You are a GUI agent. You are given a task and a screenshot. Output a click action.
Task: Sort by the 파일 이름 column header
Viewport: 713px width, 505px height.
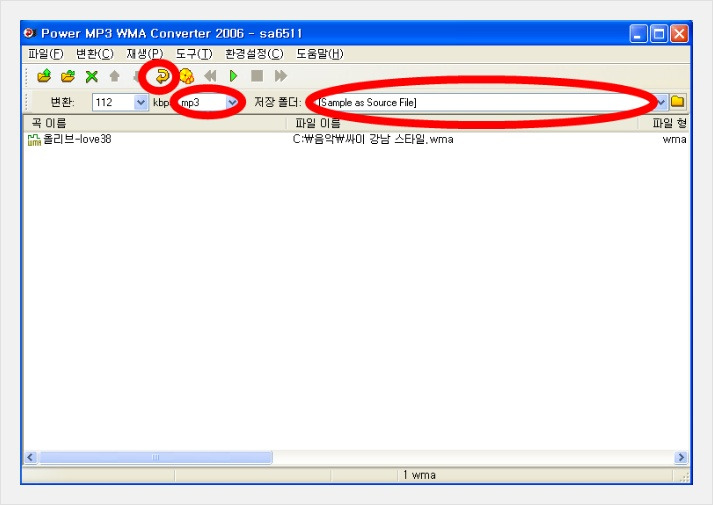click(462, 123)
